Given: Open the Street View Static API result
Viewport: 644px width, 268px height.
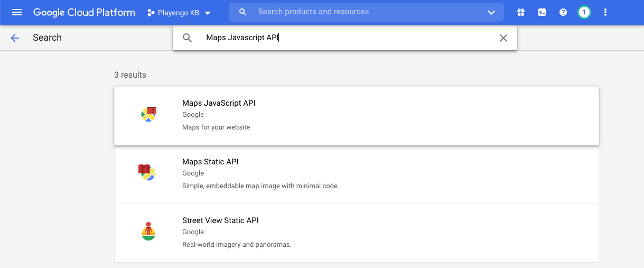Looking at the screenshot, I should (357, 233).
